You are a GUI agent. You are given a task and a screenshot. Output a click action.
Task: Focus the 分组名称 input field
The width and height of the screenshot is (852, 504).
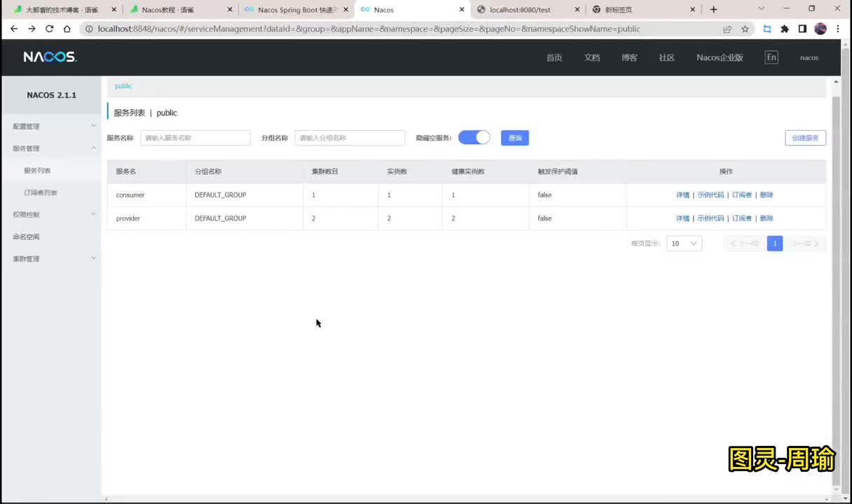tap(350, 138)
